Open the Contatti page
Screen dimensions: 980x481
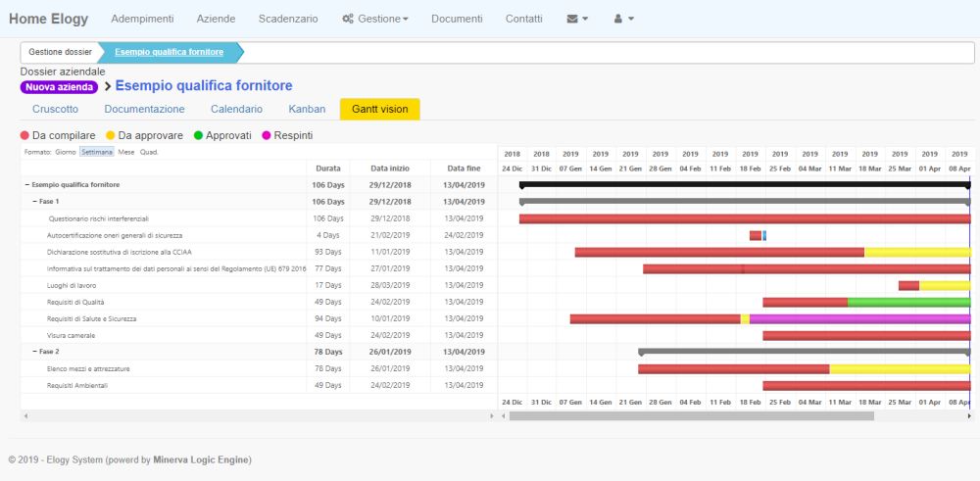pos(523,19)
